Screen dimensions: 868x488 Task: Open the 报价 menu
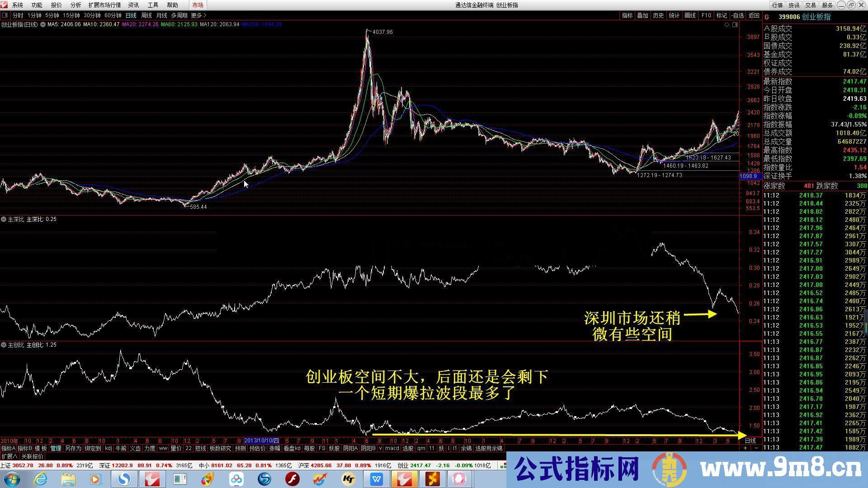tap(57, 5)
